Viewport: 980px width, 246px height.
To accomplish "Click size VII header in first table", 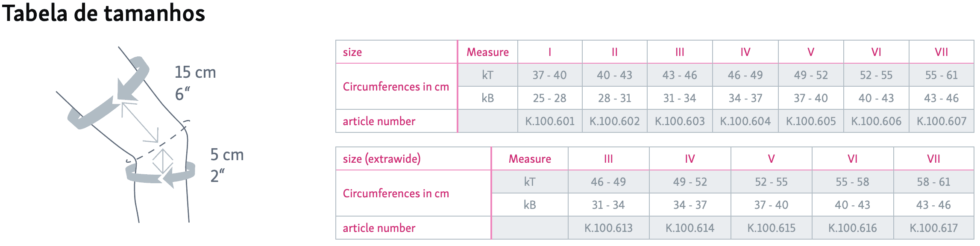I will coord(942,52).
